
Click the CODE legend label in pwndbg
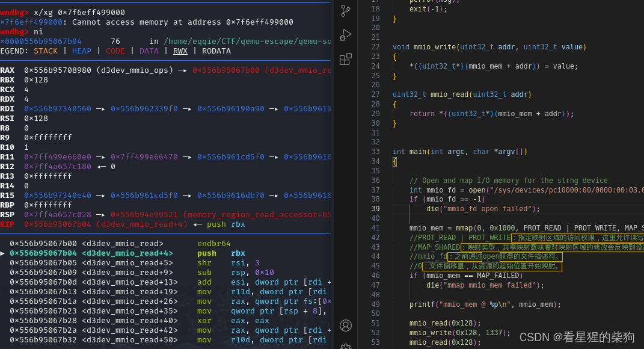click(115, 51)
